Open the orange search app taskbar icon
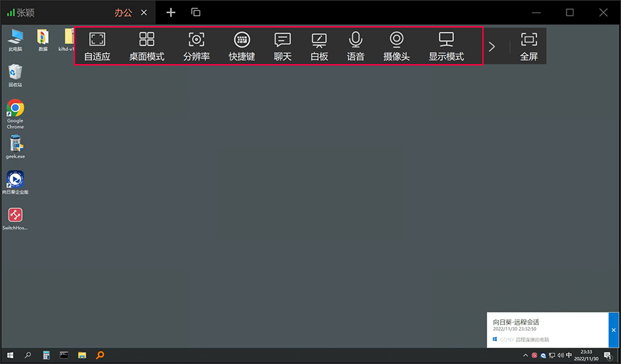The width and height of the screenshot is (621, 364). (100, 355)
